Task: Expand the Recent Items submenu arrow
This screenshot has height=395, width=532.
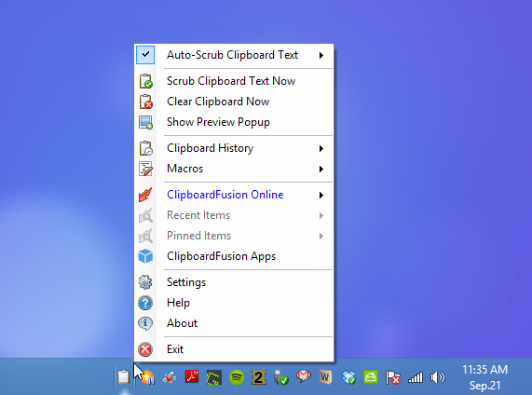Action: tap(321, 215)
